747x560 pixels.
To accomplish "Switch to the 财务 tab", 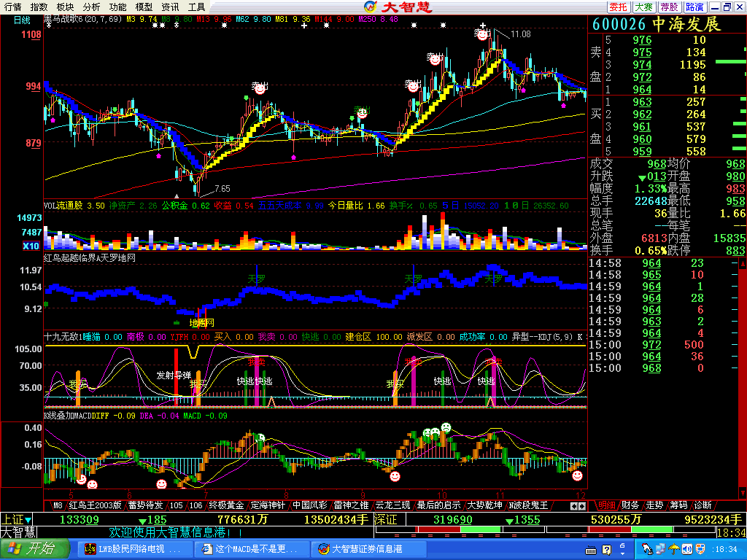I will (x=630, y=505).
